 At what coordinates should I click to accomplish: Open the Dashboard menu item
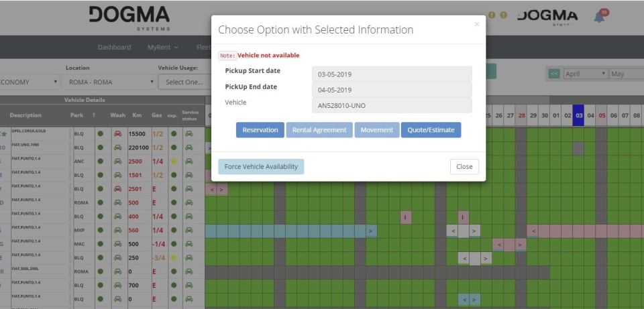click(114, 47)
